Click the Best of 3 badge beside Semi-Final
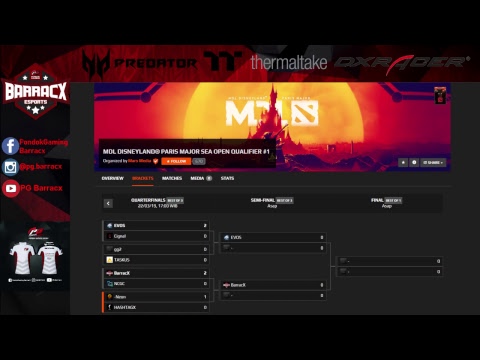Viewport: 480px width, 360px height. (x=285, y=200)
